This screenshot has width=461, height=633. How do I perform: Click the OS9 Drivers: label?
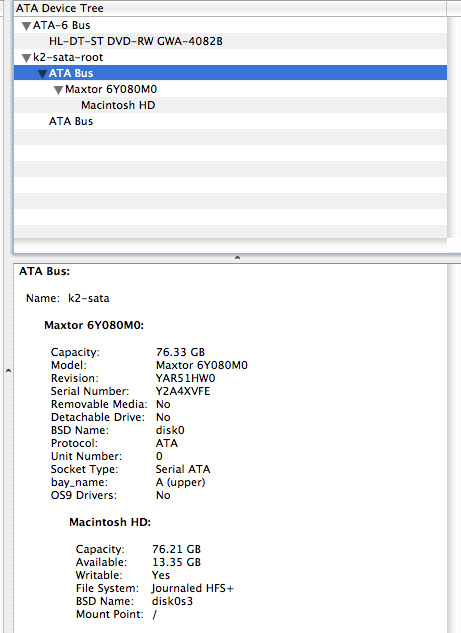tap(84, 495)
